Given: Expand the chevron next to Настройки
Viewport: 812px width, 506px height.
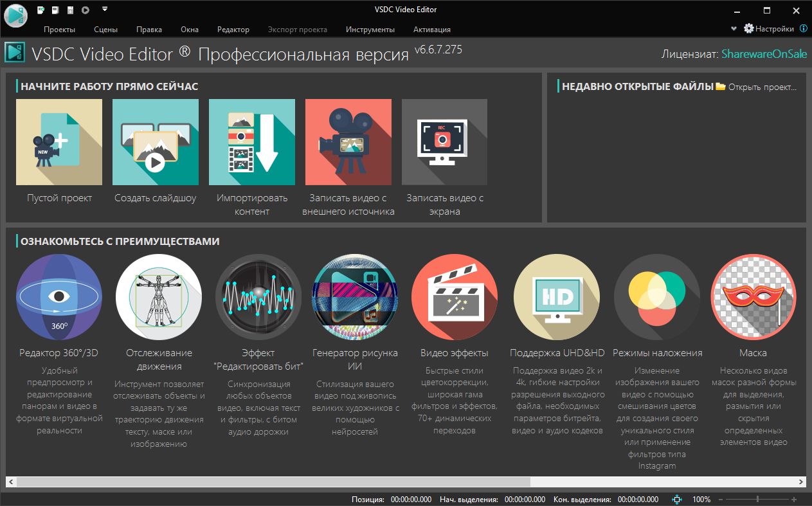Looking at the screenshot, I should click(734, 29).
